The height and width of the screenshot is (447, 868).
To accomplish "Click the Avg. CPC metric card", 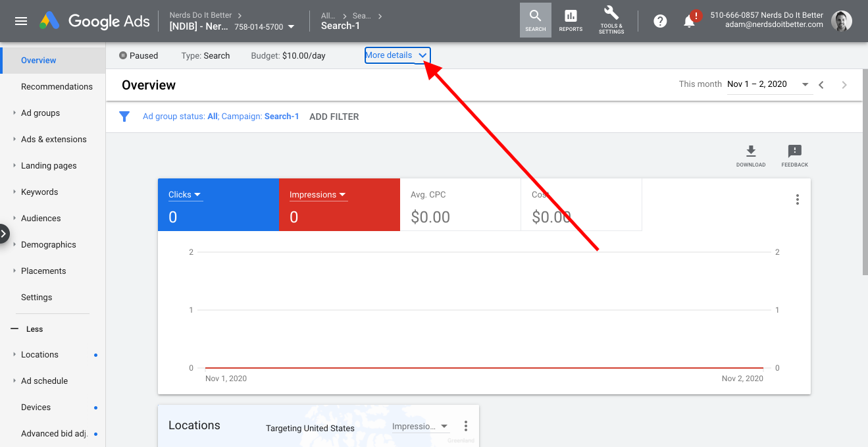I will point(460,204).
